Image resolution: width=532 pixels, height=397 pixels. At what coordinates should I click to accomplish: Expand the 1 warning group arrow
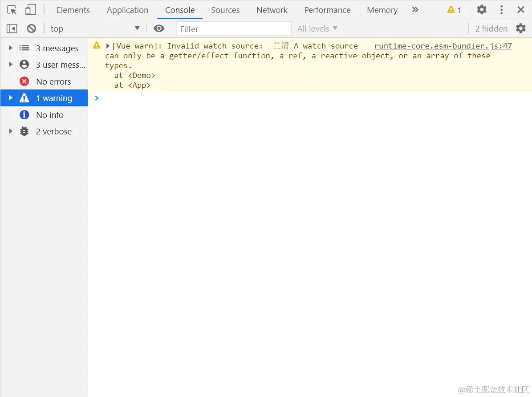tap(11, 98)
